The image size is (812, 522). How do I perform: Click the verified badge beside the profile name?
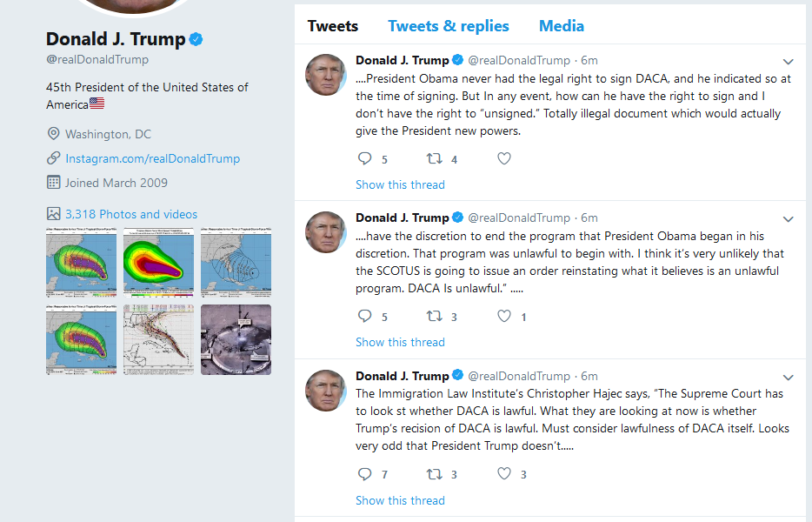[197, 39]
